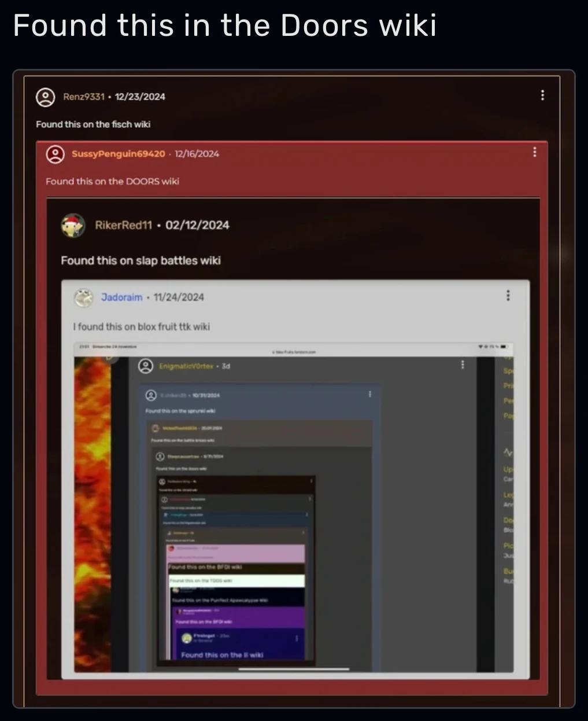Open the three-dot menu on Renz9331's post
588x721 pixels.
(x=542, y=95)
